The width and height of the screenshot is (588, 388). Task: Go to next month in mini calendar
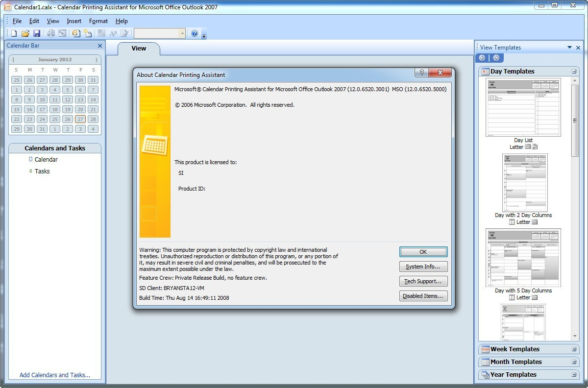pyautogui.click(x=97, y=60)
